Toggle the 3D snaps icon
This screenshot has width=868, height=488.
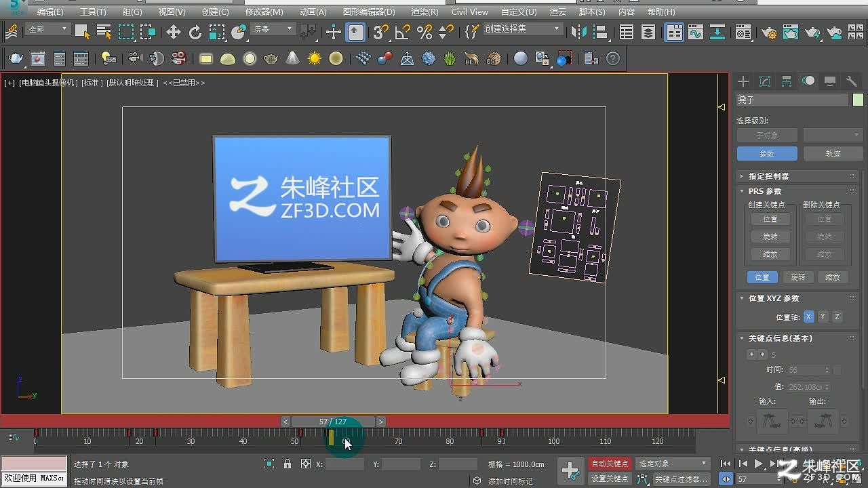click(381, 32)
